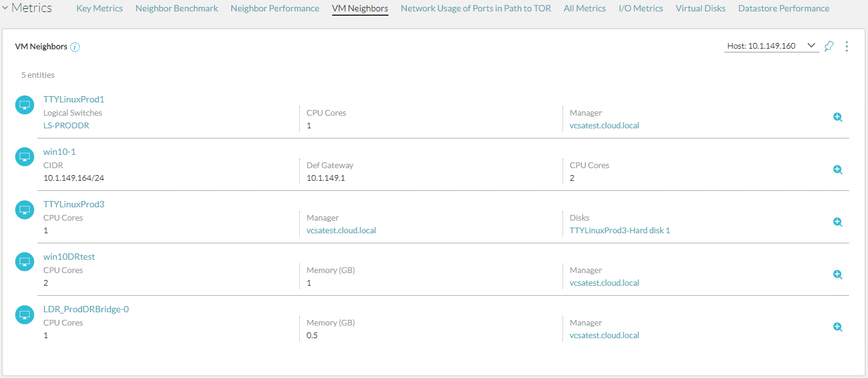Click the VM icon beside LDR_ProdDRBridge-0
The image size is (868, 378).
[x=24, y=314]
